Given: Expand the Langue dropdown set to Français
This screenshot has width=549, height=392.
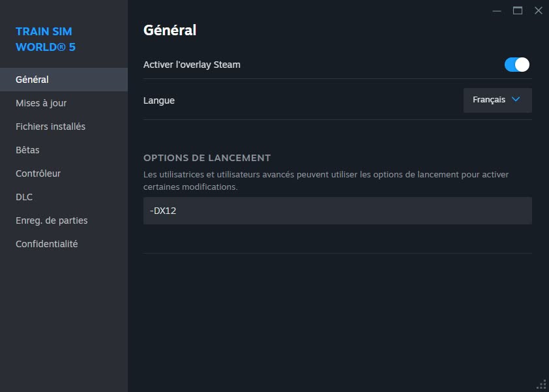Looking at the screenshot, I should (497, 100).
